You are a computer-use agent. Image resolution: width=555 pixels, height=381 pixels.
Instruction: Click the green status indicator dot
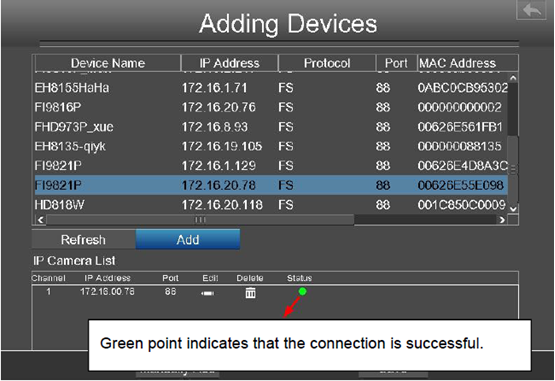point(303,291)
